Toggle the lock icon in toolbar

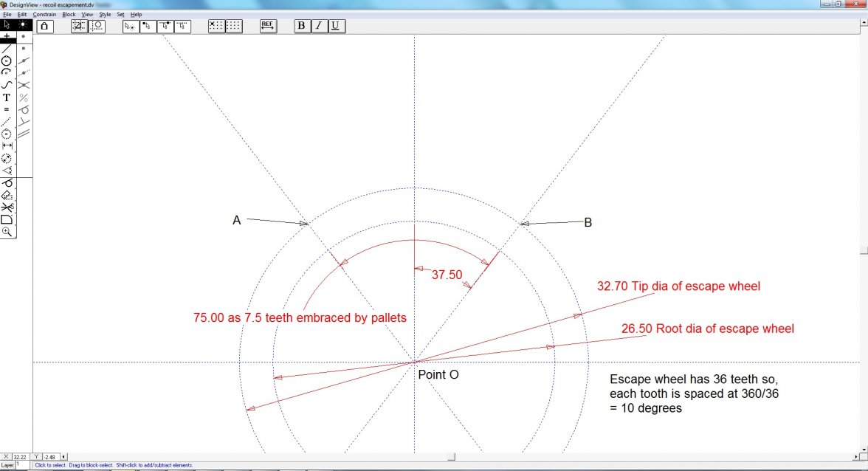tap(44, 26)
